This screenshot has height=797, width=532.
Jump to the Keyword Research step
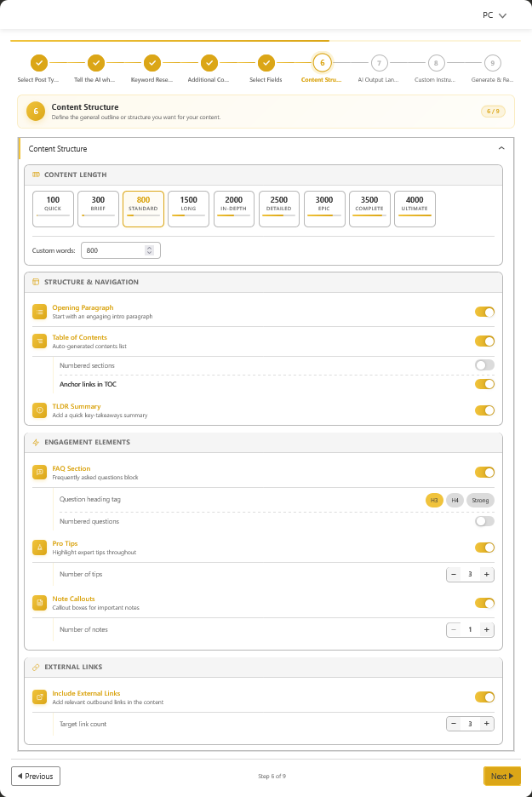point(152,63)
